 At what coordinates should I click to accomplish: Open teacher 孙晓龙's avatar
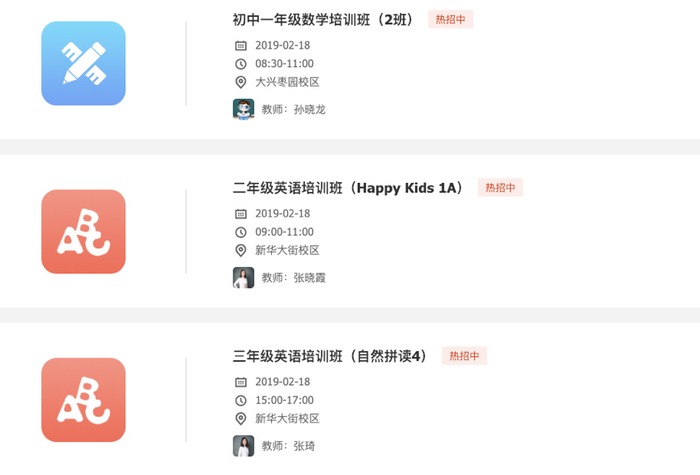coord(243,109)
